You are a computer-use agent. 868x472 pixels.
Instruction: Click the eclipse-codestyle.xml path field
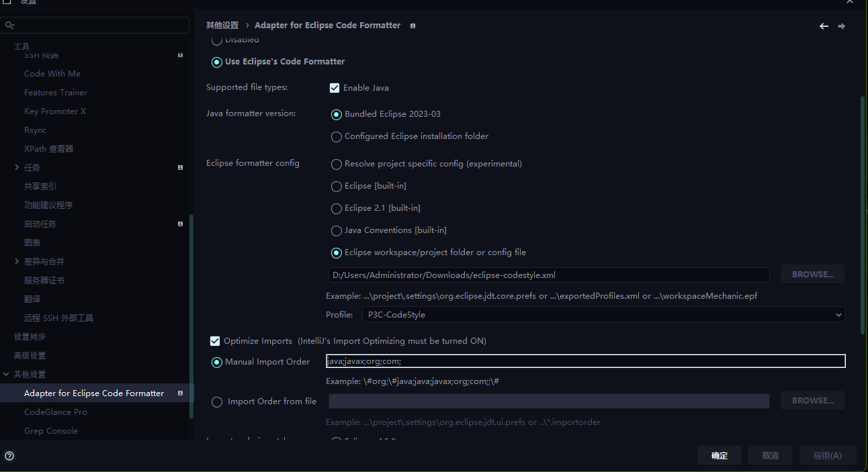coord(549,275)
